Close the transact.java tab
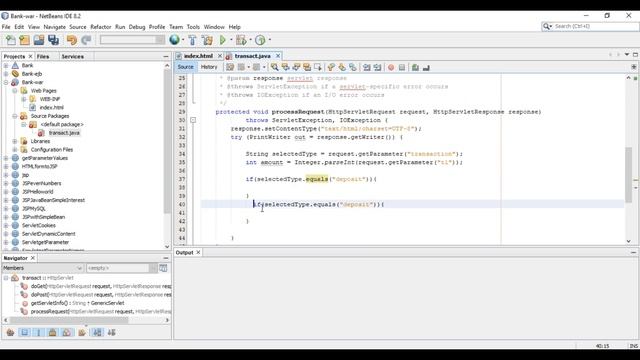This screenshot has height=360, width=640. pos(278,56)
